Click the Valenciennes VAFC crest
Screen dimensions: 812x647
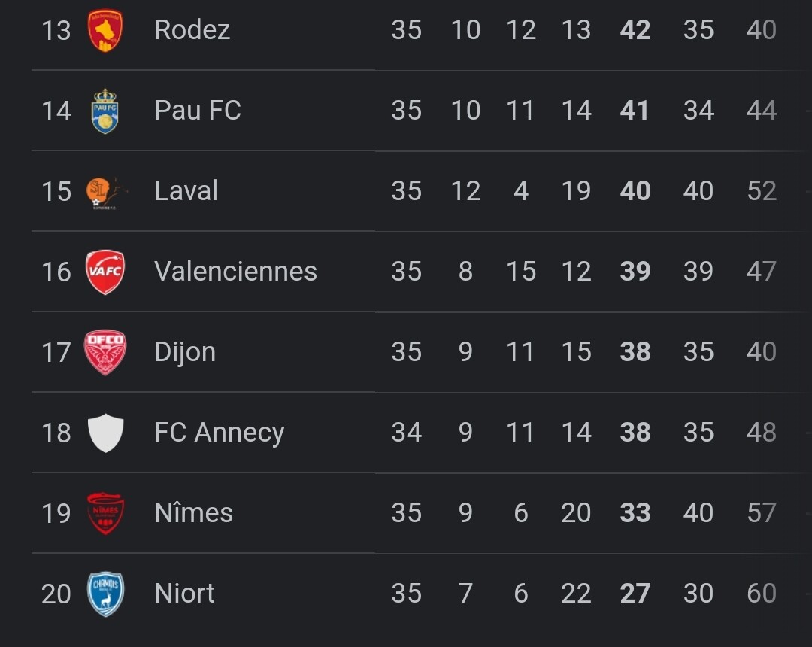pos(105,272)
